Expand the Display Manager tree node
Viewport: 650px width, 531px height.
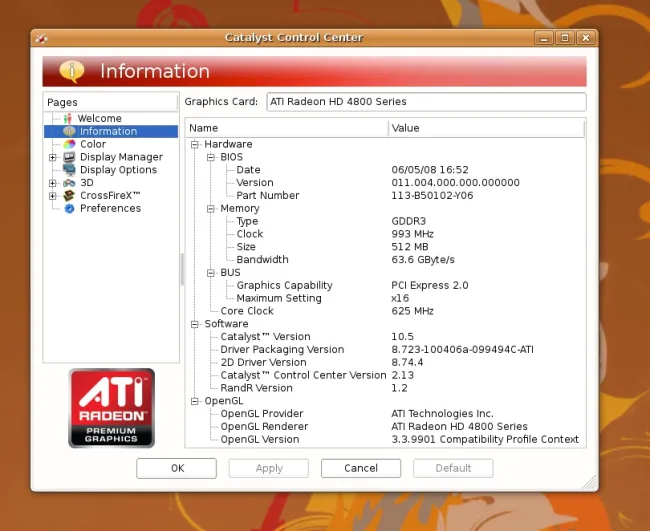pos(52,157)
